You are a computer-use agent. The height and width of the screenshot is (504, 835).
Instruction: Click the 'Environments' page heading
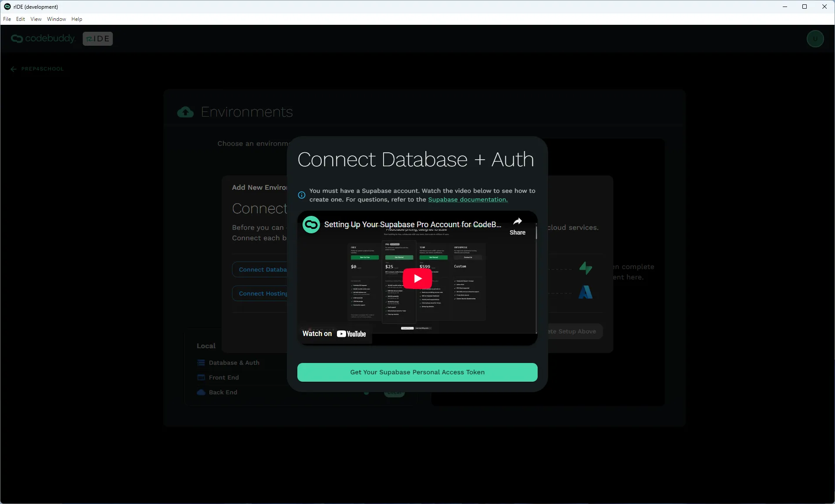click(247, 112)
